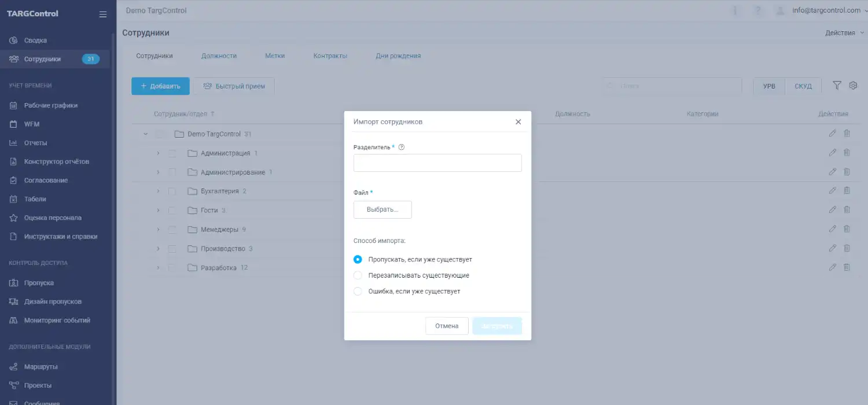Open the funnel filter icon
The height and width of the screenshot is (405, 868).
[837, 86]
